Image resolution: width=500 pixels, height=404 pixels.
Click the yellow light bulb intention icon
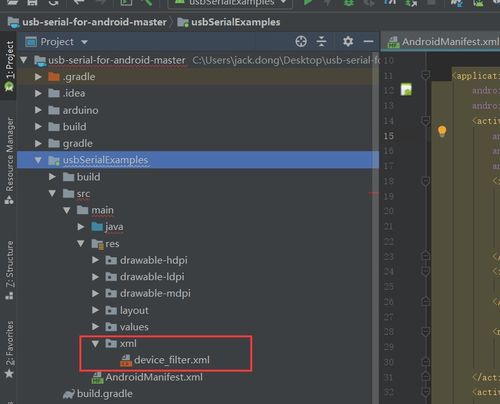[x=442, y=131]
